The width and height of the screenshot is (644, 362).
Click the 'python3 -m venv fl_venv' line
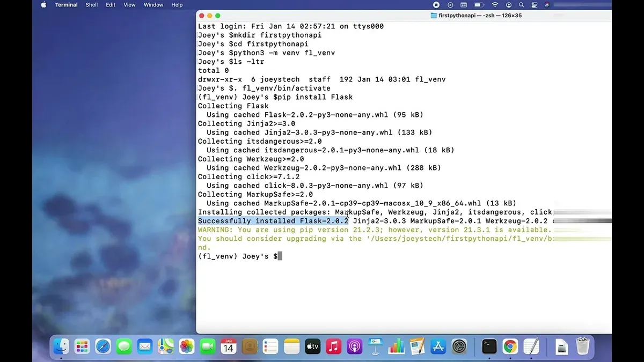267,53
